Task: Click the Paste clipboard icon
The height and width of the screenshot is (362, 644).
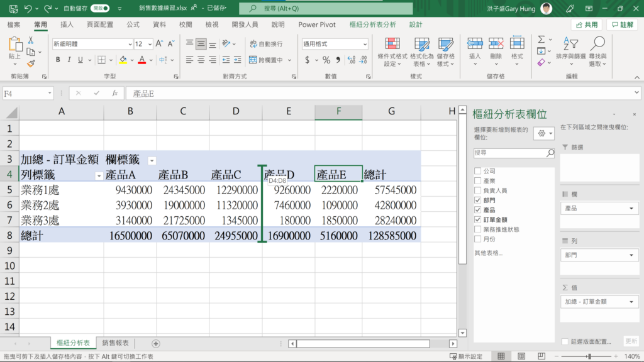Action: coord(15,45)
